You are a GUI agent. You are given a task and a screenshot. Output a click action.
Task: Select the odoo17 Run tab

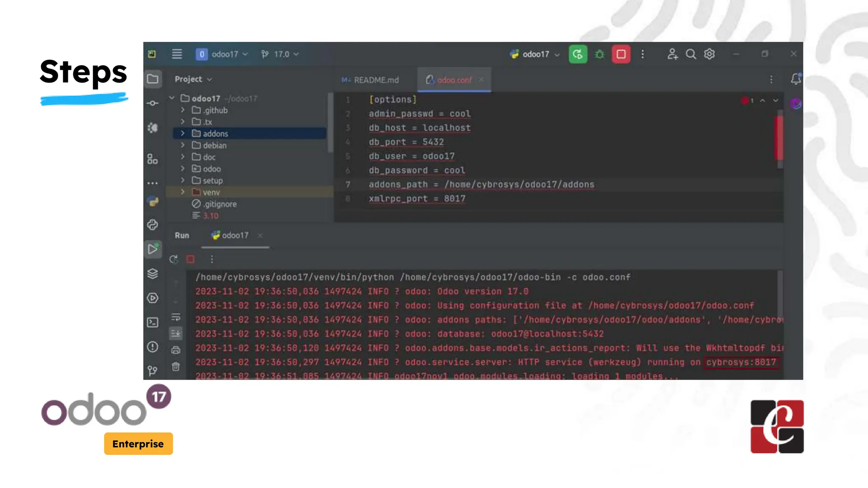[x=235, y=236]
